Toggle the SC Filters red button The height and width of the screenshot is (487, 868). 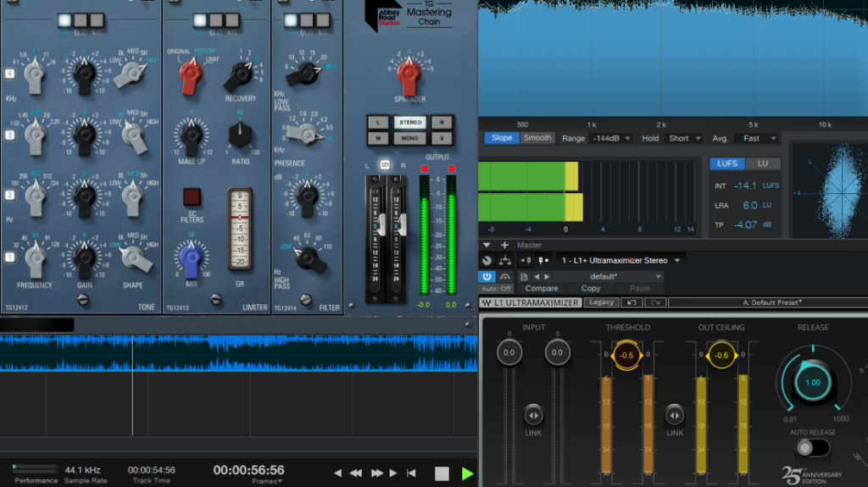point(192,196)
